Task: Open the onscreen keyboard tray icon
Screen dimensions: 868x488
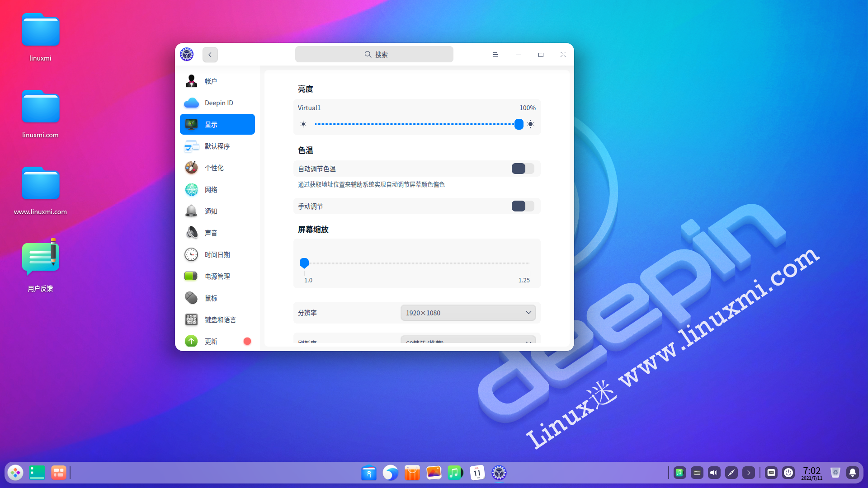Action: click(x=771, y=473)
